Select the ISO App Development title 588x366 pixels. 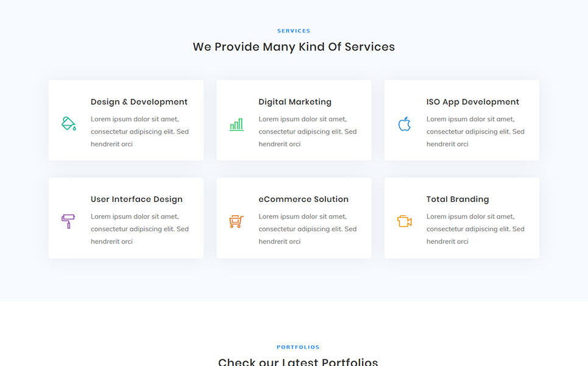pos(472,102)
